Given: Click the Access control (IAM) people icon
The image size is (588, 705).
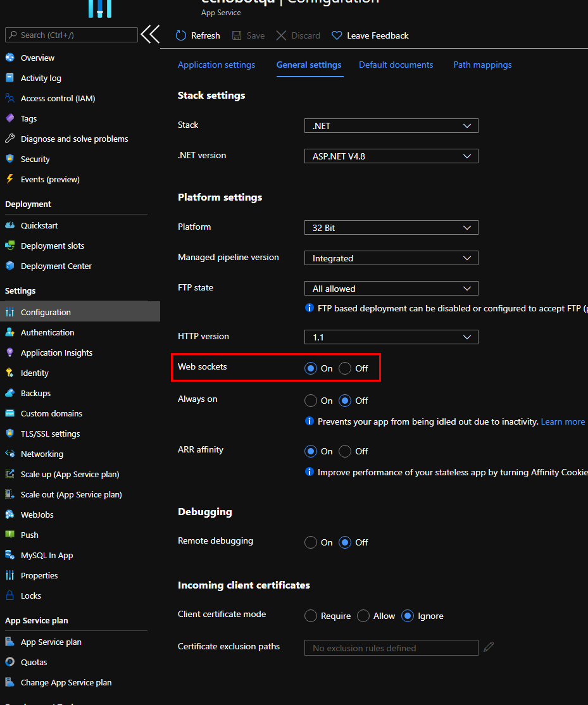Looking at the screenshot, I should tap(10, 98).
